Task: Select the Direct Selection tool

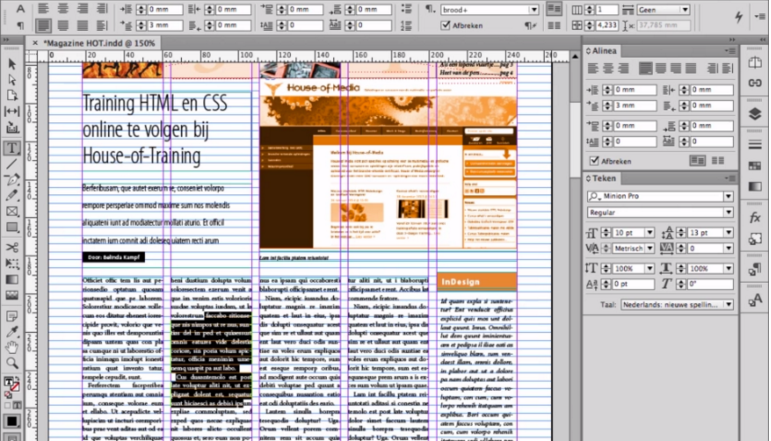Action: (x=12, y=80)
